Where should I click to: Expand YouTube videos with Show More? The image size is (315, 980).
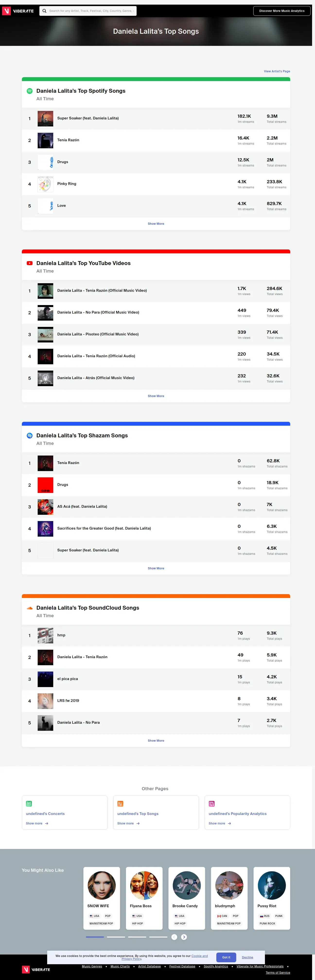[156, 396]
